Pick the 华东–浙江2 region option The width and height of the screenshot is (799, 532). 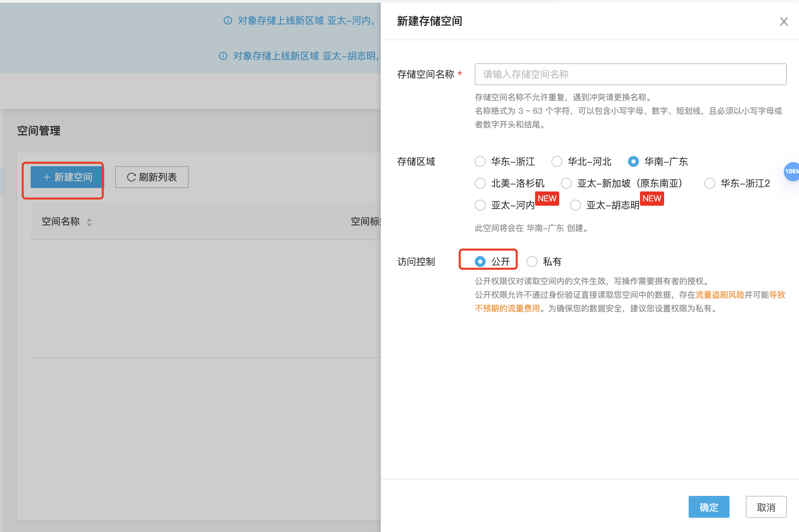[710, 183]
